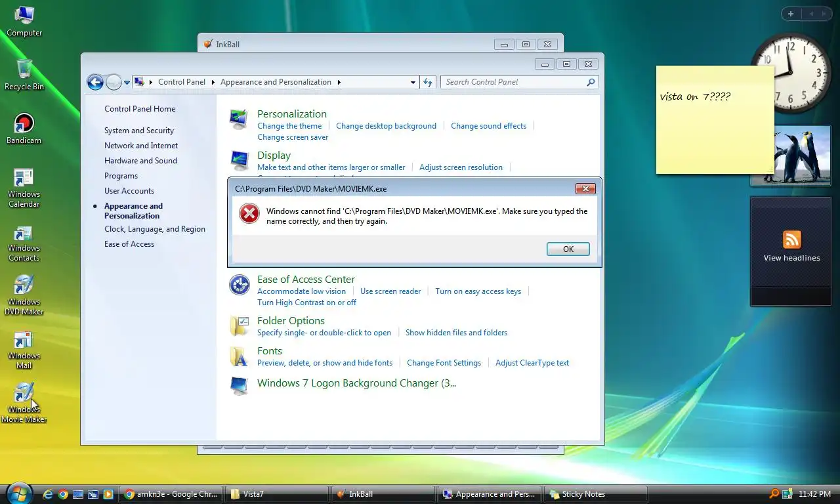Click Turn High Contrast on or off
Image resolution: width=840 pixels, height=504 pixels.
(306, 303)
